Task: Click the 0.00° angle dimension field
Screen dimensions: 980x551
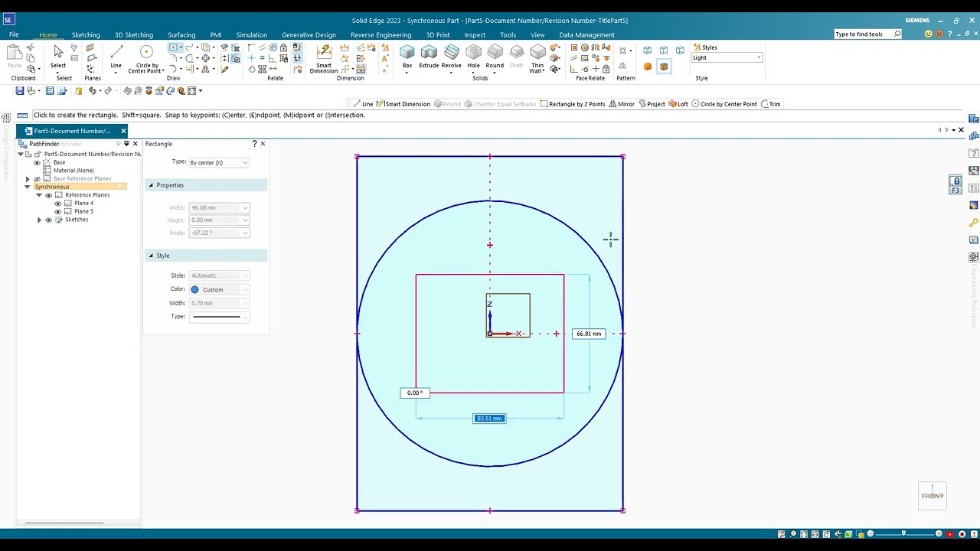Action: [x=415, y=393]
